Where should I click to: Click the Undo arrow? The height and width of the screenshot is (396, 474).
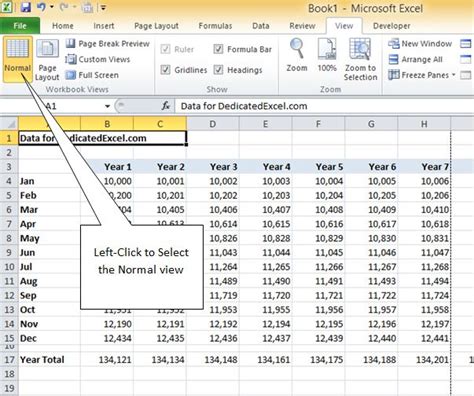tap(41, 7)
